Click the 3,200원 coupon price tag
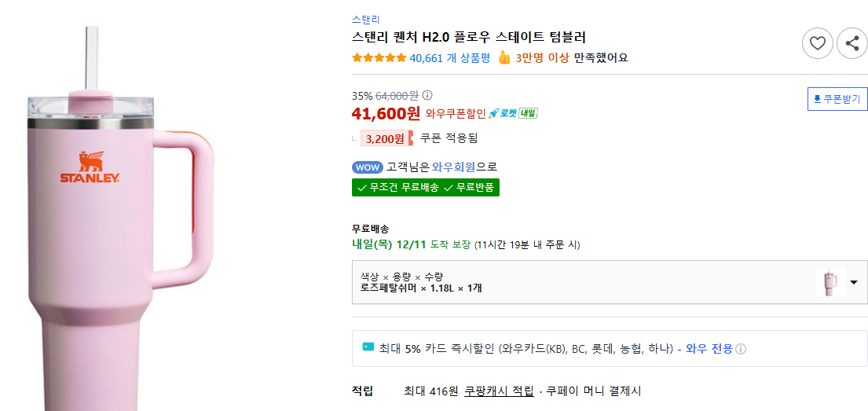Viewport: 868px width, 411px height. [x=385, y=139]
